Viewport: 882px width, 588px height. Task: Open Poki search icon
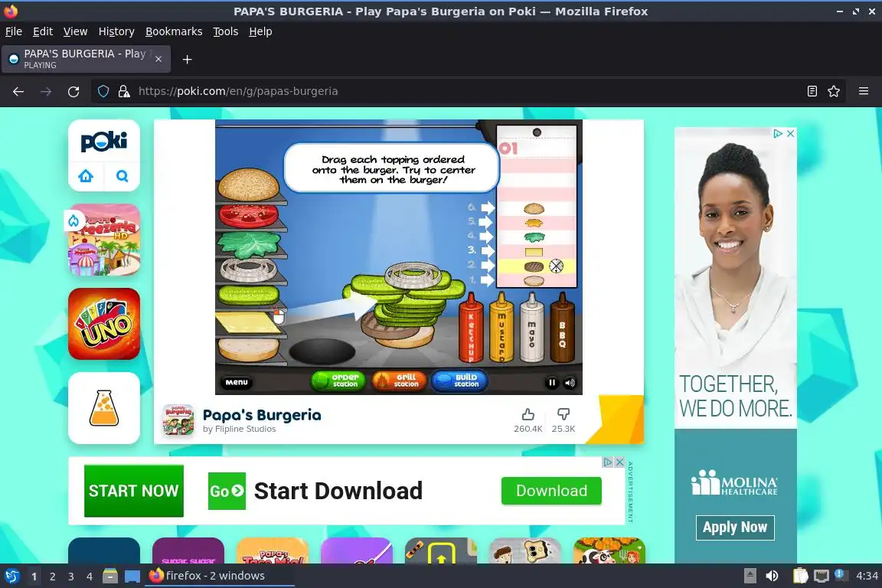[122, 176]
